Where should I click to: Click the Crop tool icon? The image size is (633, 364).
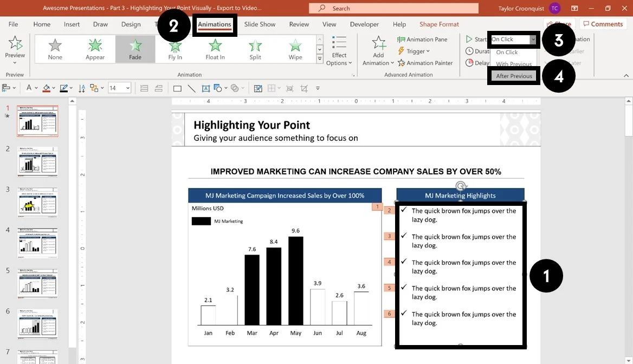304,88
